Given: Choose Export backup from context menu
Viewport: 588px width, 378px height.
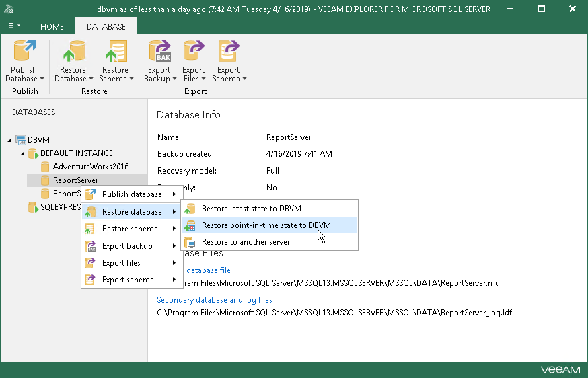Looking at the screenshot, I should click(132, 246).
